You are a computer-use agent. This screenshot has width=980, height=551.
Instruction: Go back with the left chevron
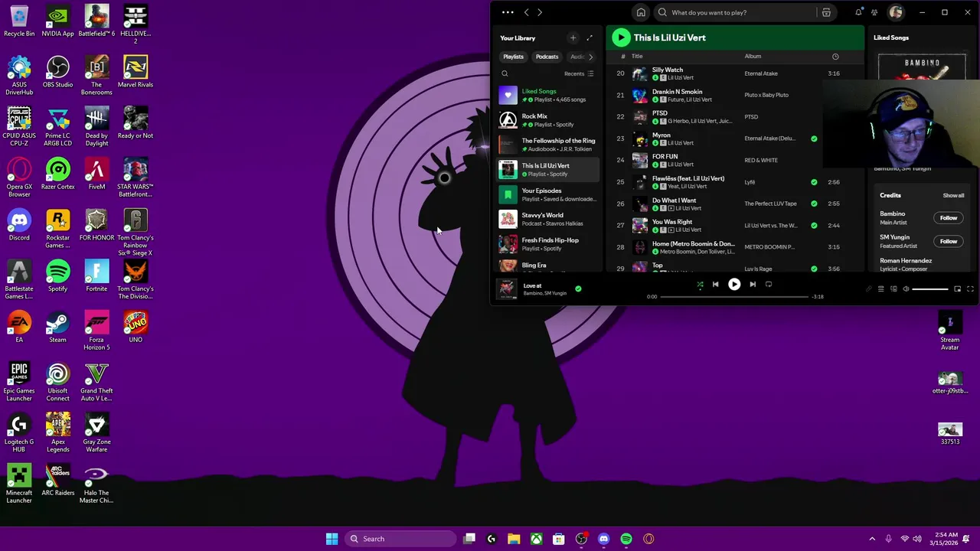526,12
